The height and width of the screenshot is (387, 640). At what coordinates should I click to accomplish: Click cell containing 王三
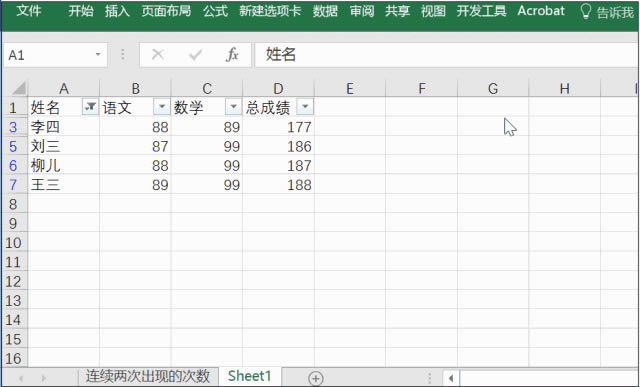64,185
